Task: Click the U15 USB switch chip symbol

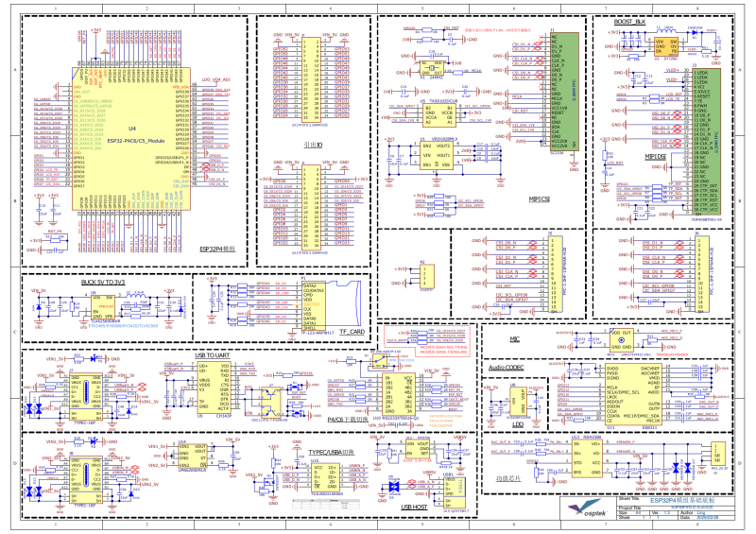Action: coord(326,476)
